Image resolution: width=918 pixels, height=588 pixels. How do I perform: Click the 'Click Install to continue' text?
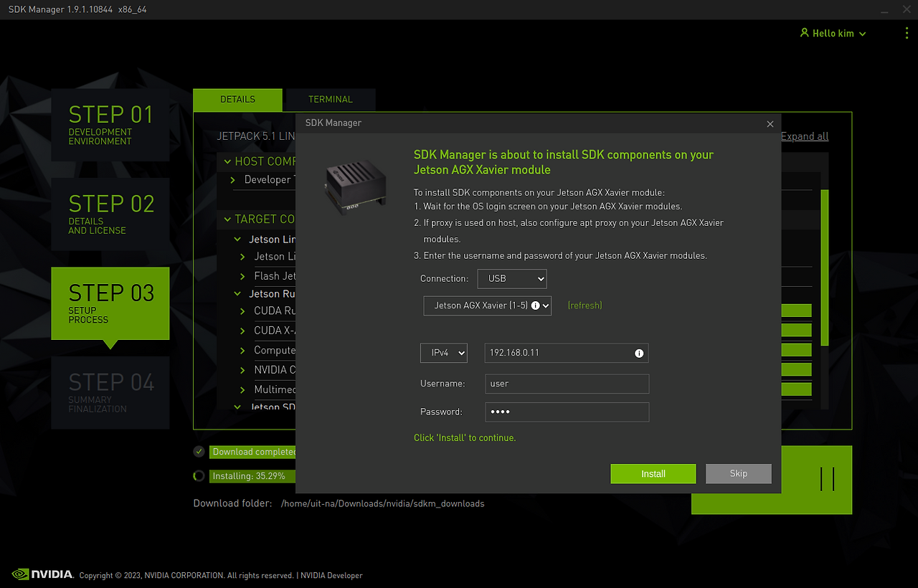coord(465,437)
